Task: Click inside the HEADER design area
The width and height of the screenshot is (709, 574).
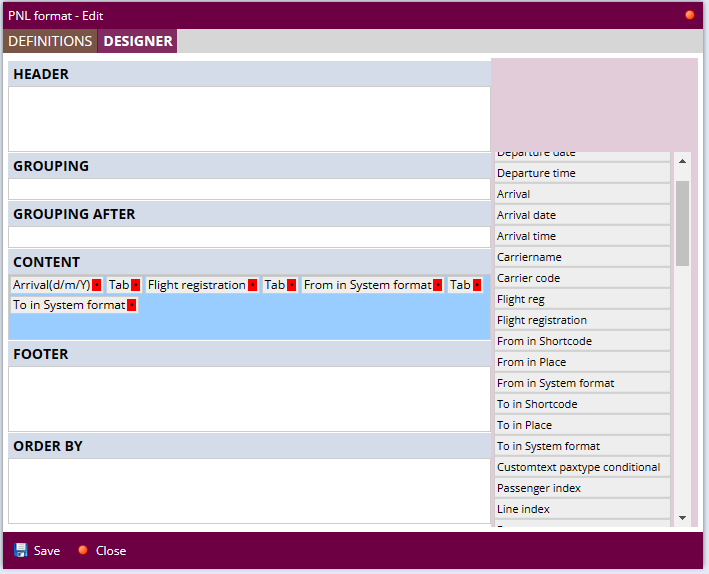Action: click(249, 118)
